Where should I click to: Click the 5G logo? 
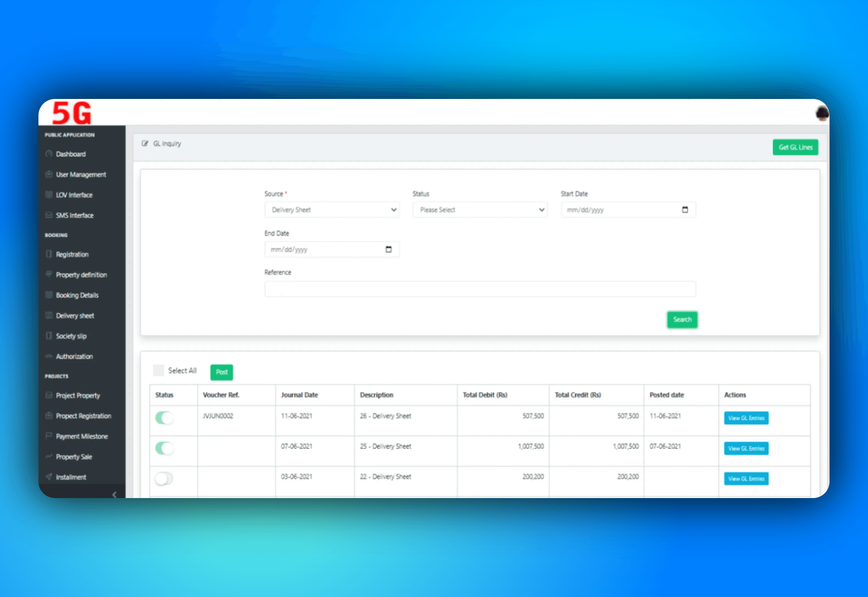72,113
